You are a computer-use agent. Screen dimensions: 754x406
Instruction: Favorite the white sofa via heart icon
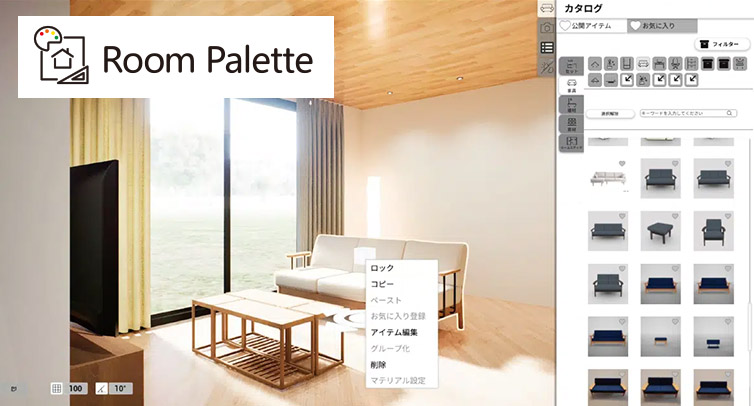621,163
